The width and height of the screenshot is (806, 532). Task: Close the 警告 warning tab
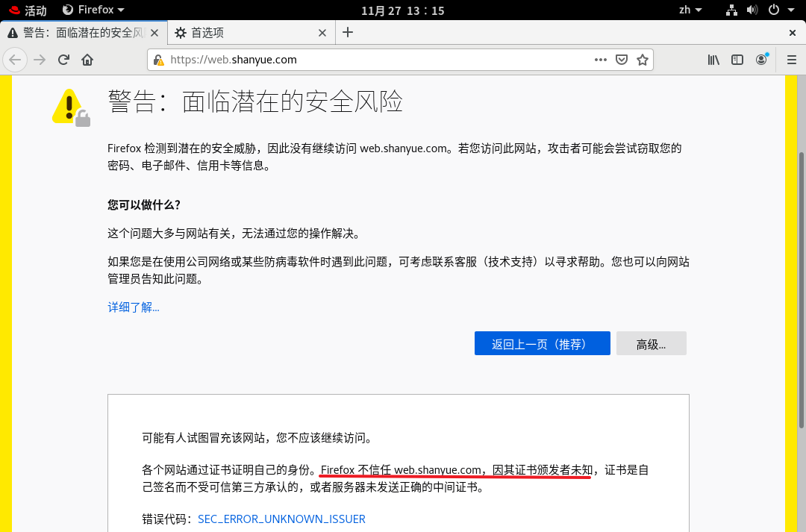click(x=154, y=33)
